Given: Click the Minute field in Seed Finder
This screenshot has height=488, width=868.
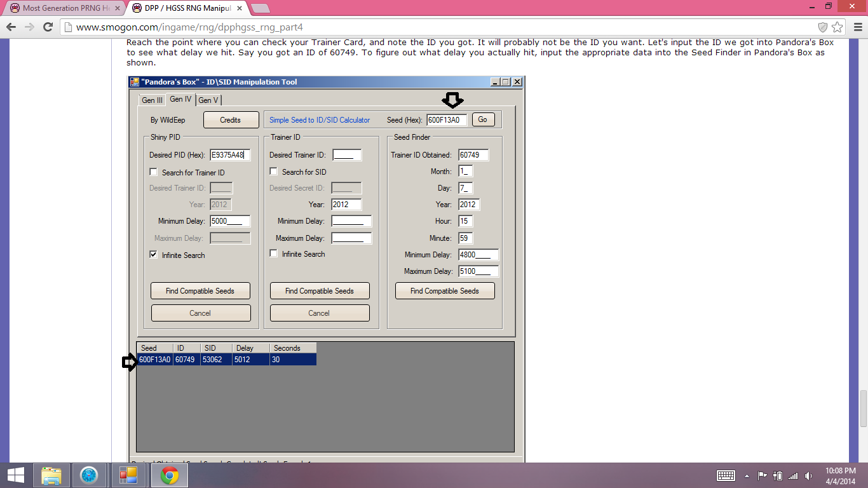Looking at the screenshot, I should point(466,238).
